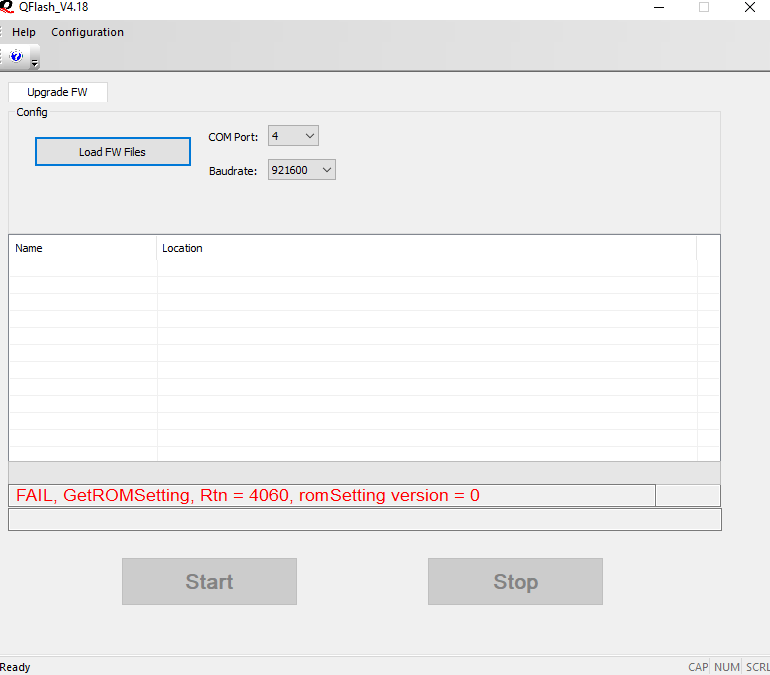Click the blue Help question-mark toolbar icon

point(16,57)
